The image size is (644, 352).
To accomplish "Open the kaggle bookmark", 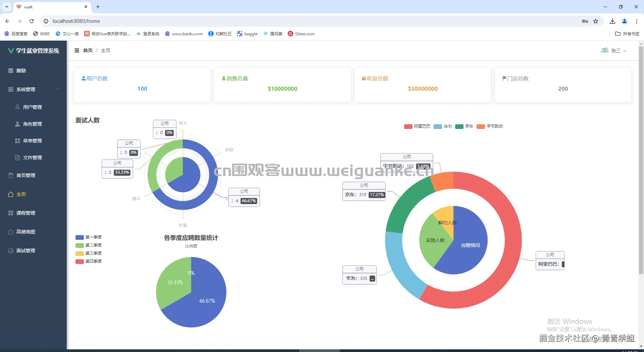I will pyautogui.click(x=247, y=34).
